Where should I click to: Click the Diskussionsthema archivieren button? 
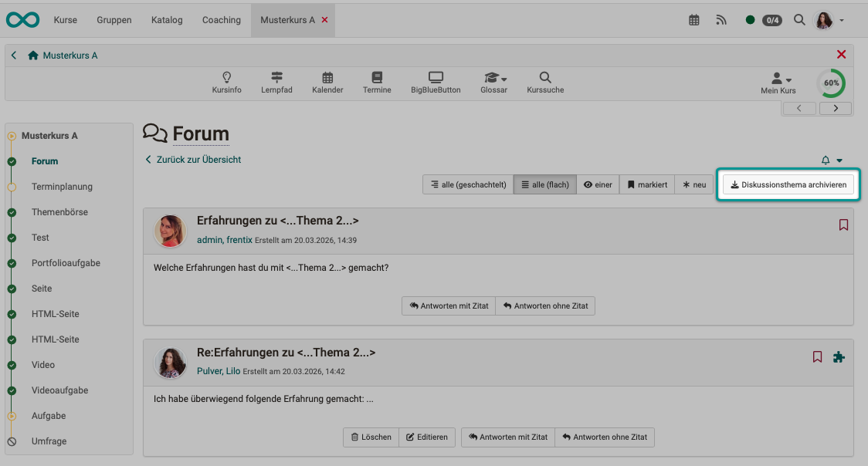tap(788, 184)
